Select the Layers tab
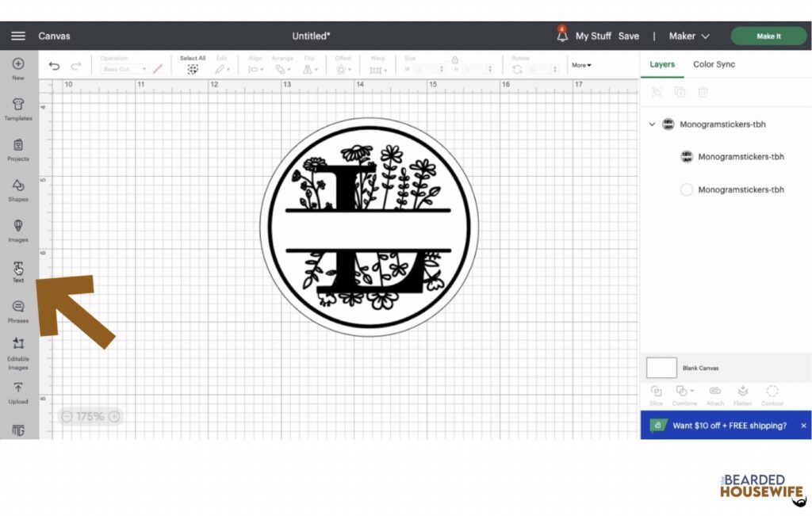Image resolution: width=812 pixels, height=516 pixels. pos(662,64)
